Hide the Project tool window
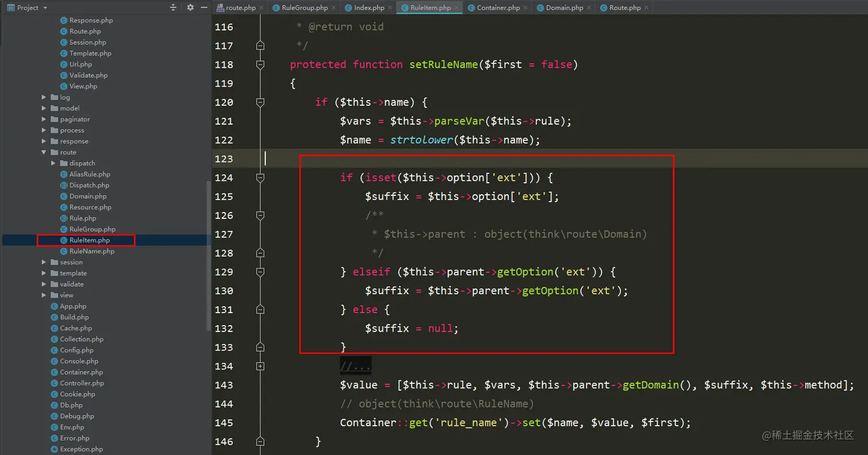Viewport: 868px width, 455px height. point(204,7)
